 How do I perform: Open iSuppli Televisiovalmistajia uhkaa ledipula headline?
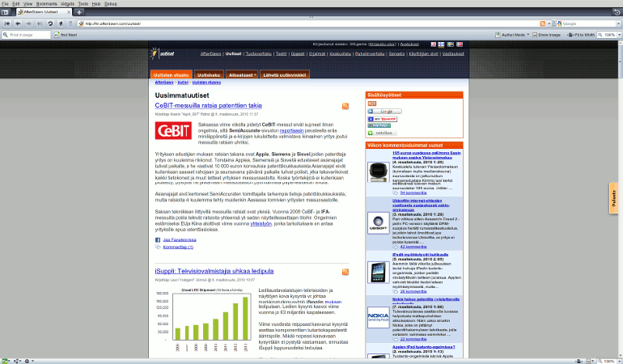[x=214, y=271]
